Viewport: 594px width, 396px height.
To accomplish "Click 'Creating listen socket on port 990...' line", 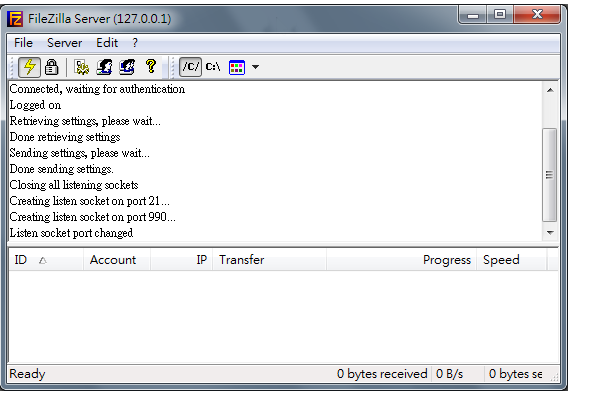I will click(92, 217).
